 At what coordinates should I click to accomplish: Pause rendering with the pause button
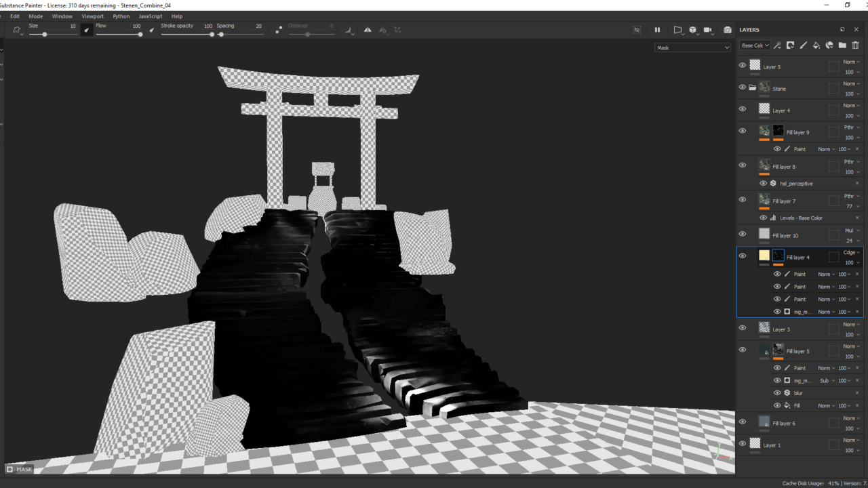tap(657, 30)
